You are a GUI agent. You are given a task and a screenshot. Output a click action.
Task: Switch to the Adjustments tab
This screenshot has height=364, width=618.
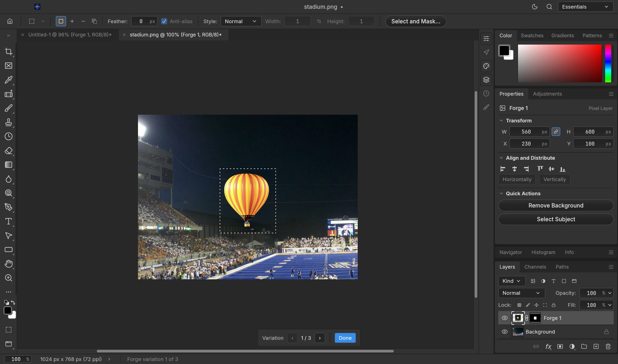[547, 94]
